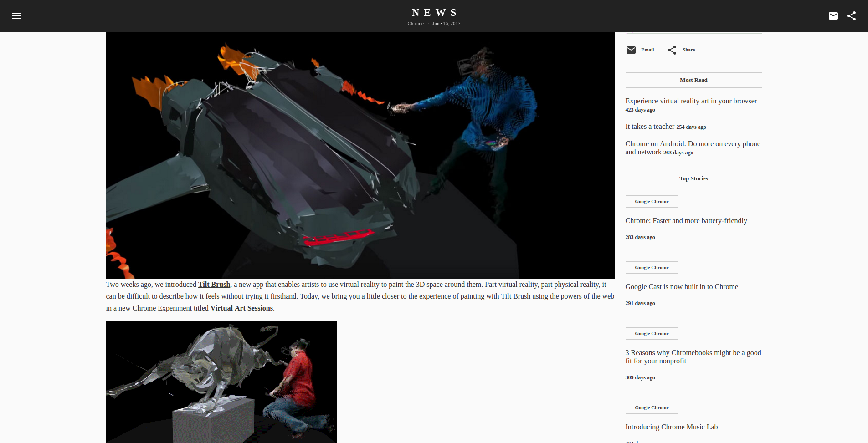868x443 pixels.
Task: Click the envelope icon in top header
Action: point(833,16)
